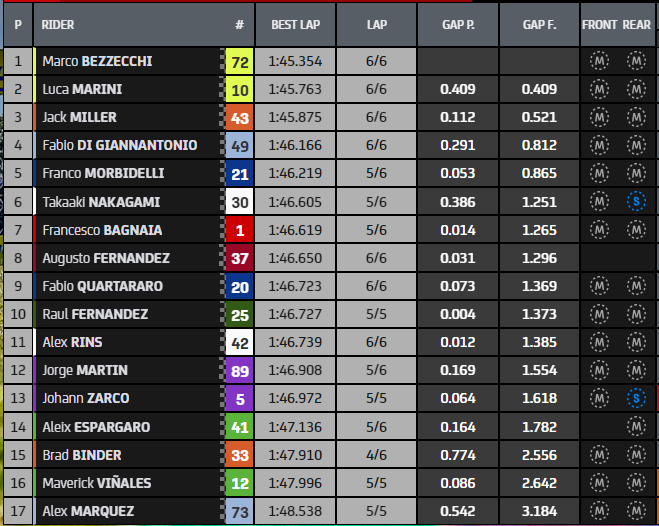Open rider Jorge MARTIN's name
This screenshot has height=526, width=659.
pyautogui.click(x=85, y=370)
